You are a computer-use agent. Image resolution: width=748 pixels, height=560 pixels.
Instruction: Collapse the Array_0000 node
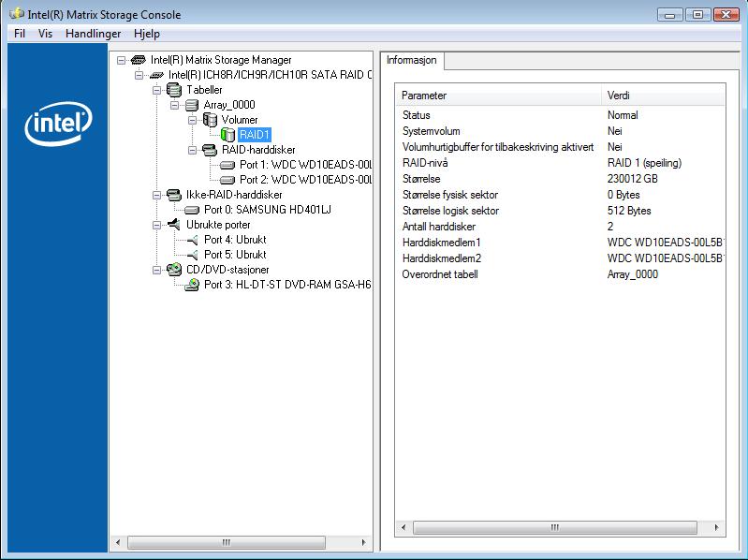point(175,105)
